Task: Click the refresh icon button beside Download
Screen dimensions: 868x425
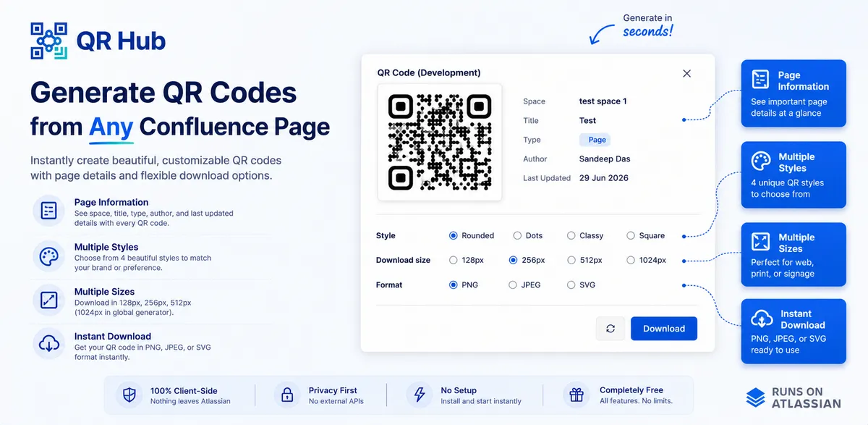Action: 610,329
